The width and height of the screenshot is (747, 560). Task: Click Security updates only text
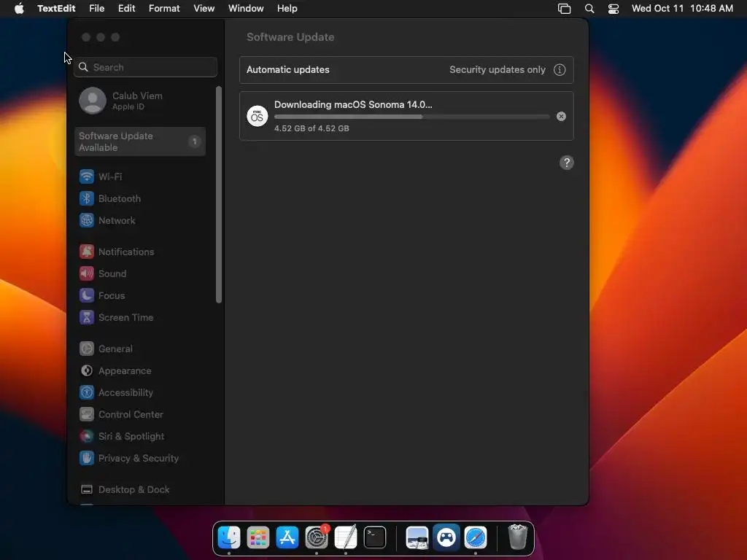[498, 70]
